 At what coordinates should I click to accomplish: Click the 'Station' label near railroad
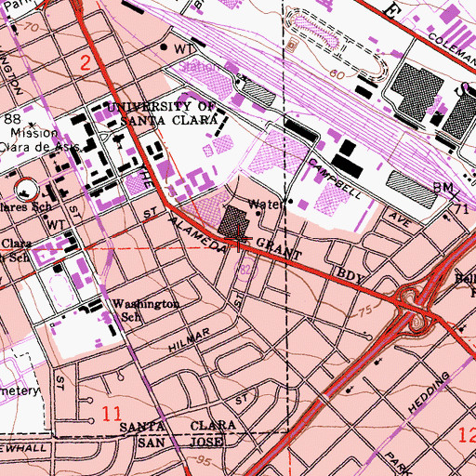(198, 66)
